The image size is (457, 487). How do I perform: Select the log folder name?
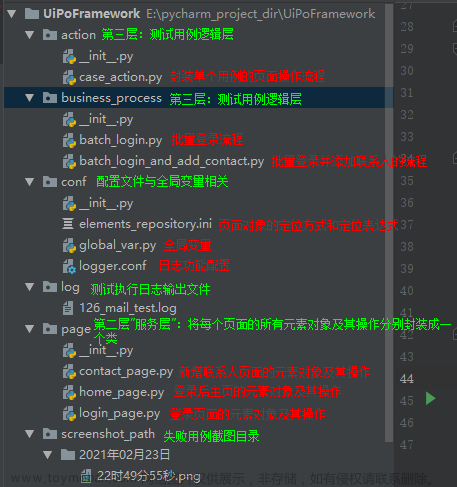coord(70,287)
